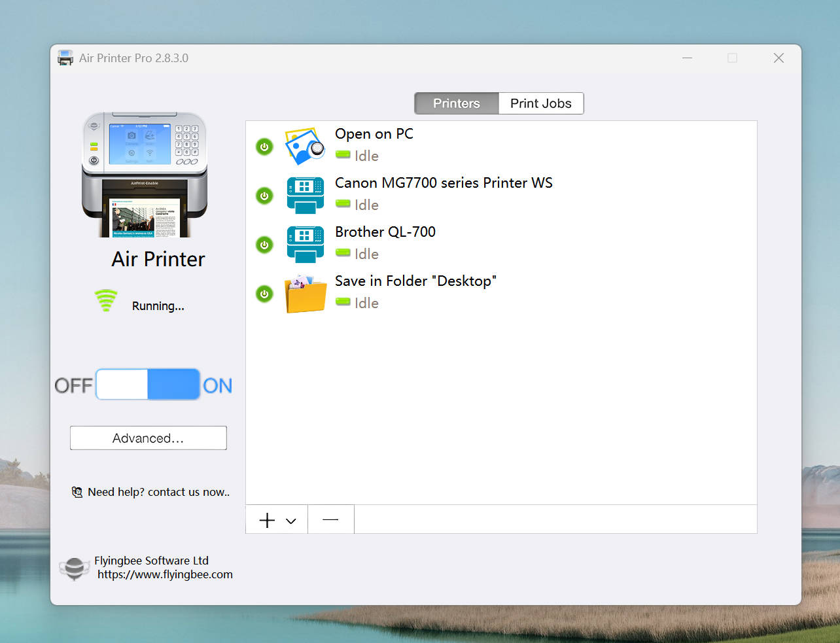Click the Open on PC picture icon
Viewport: 840px width, 643px height.
click(305, 147)
